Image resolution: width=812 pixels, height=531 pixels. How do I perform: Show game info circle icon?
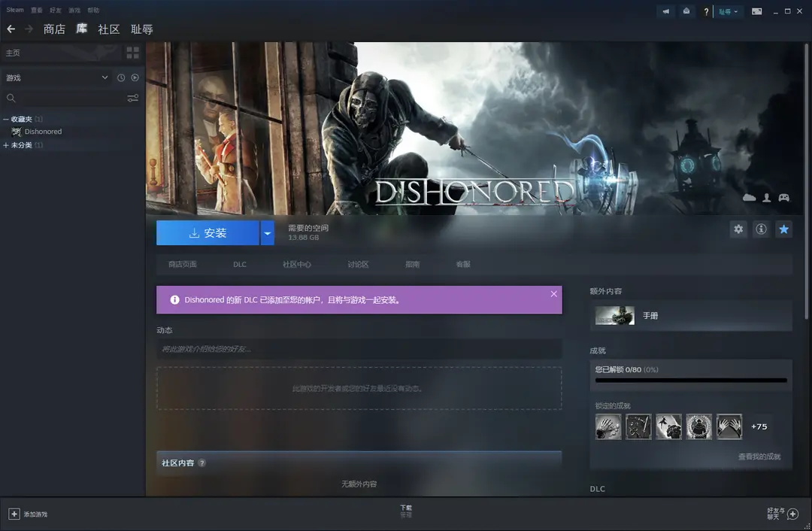[761, 229]
